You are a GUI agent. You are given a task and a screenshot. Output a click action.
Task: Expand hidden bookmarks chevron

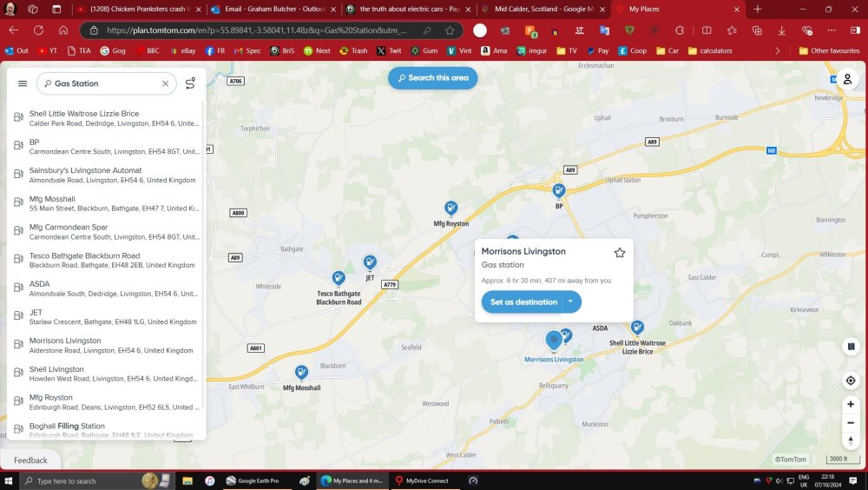[x=777, y=50]
